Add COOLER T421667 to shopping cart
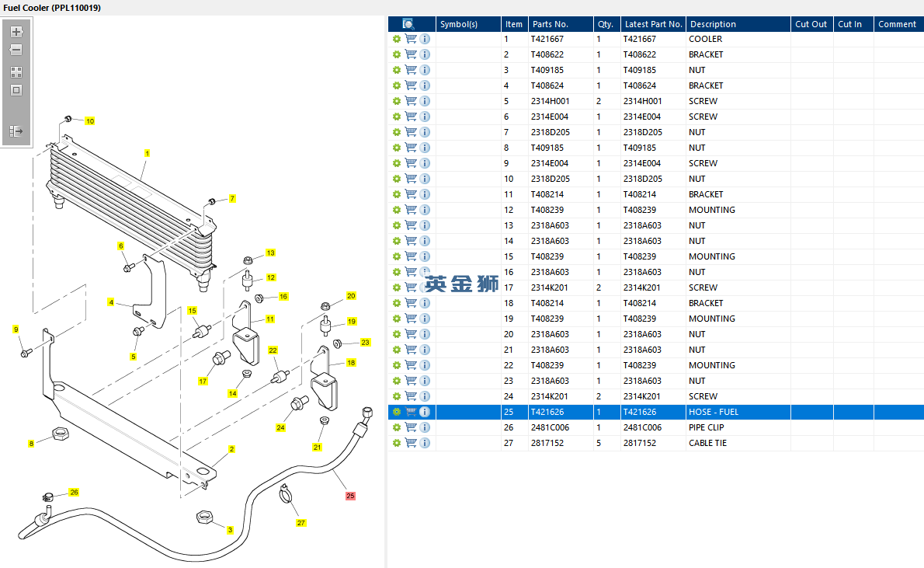Screen dimensions: 924x568 tap(411, 39)
